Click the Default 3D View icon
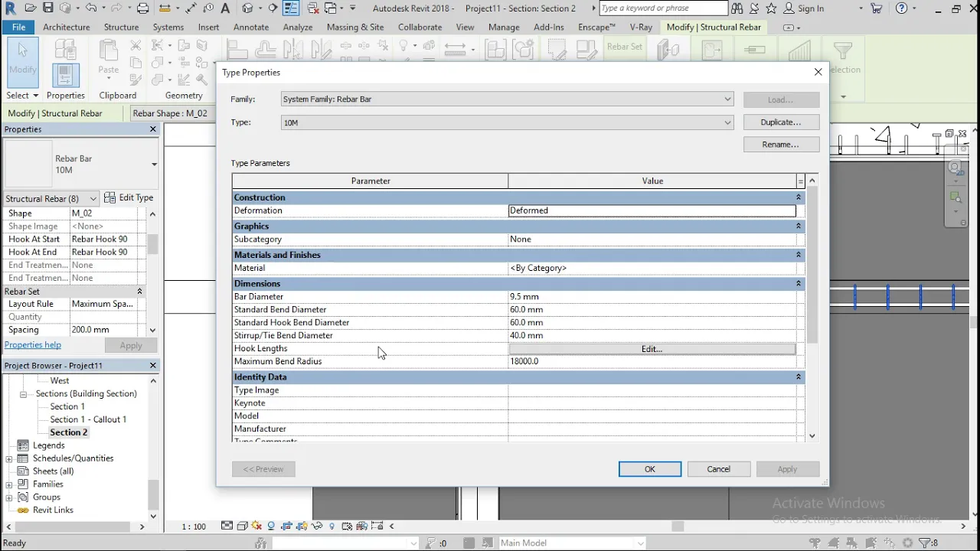This screenshot has width=980, height=551. pos(247,8)
